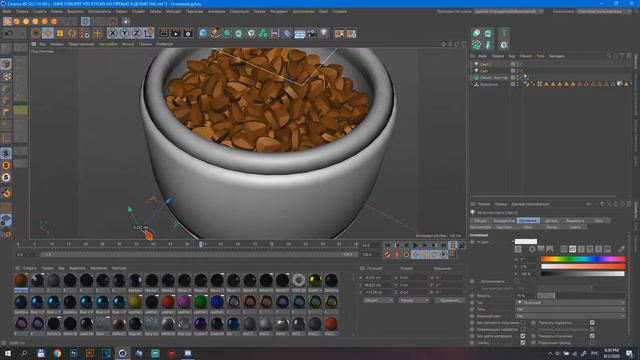Open the Рендер menu

click(279, 11)
